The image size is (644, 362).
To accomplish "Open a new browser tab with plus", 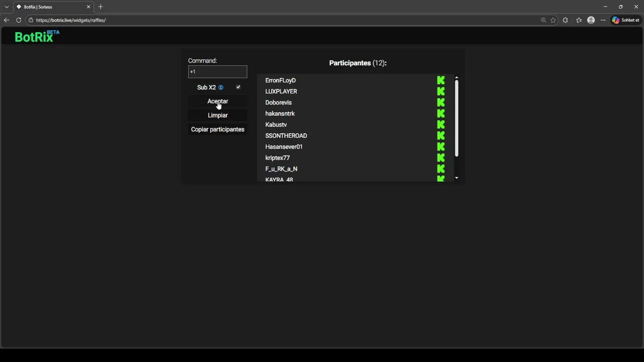I will pos(101,7).
